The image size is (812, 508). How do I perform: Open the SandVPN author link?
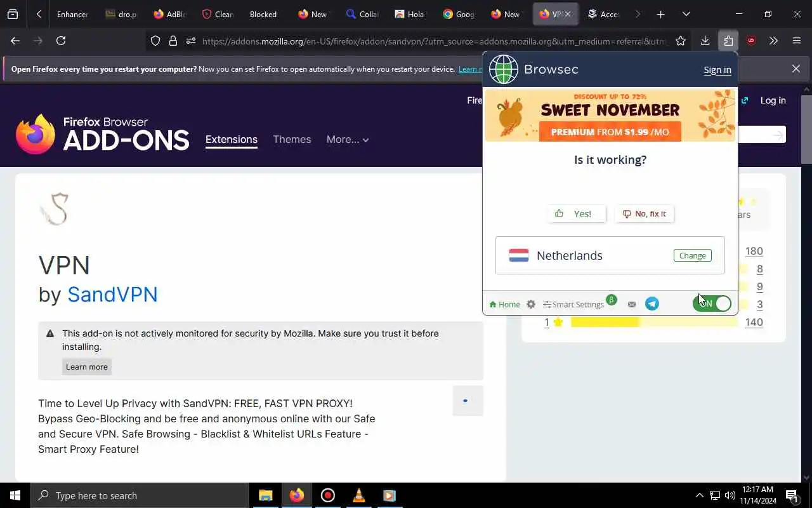click(x=112, y=294)
